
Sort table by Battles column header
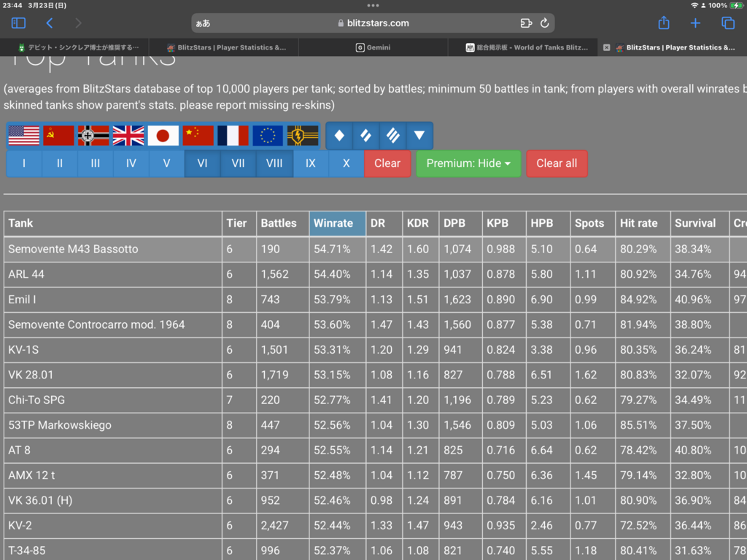279,223
